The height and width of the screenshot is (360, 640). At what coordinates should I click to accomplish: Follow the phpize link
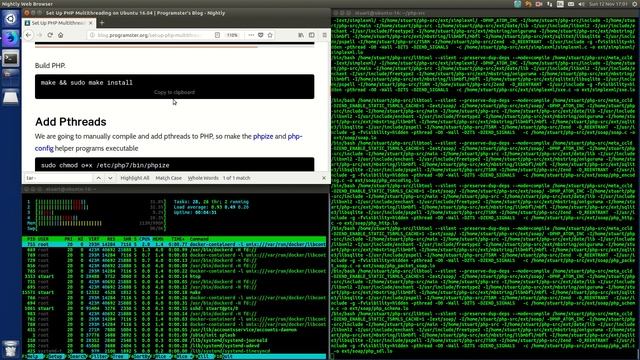click(263, 136)
